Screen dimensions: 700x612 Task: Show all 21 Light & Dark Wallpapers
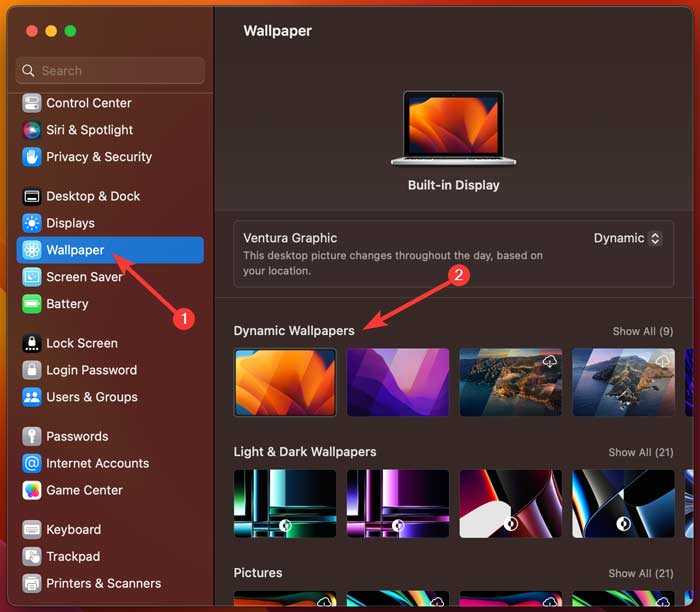641,452
